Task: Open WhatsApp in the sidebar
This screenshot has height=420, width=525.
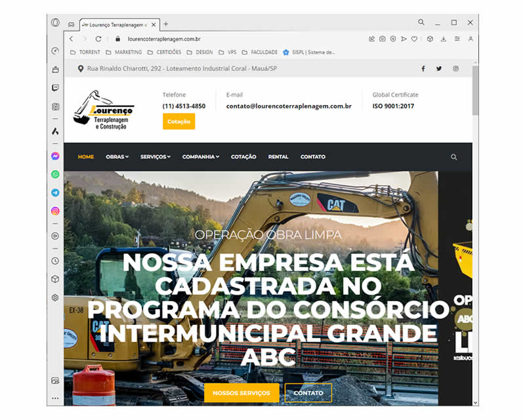Action: coord(55,175)
